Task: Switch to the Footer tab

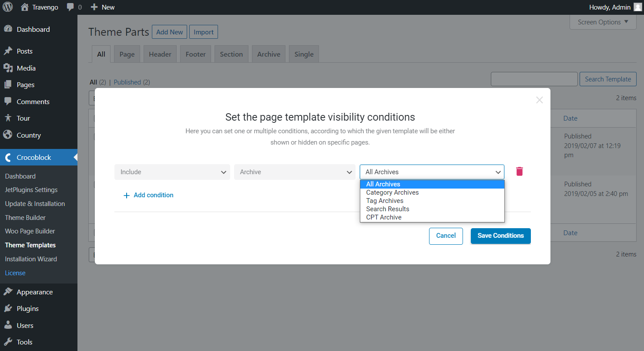Action: (x=196, y=54)
